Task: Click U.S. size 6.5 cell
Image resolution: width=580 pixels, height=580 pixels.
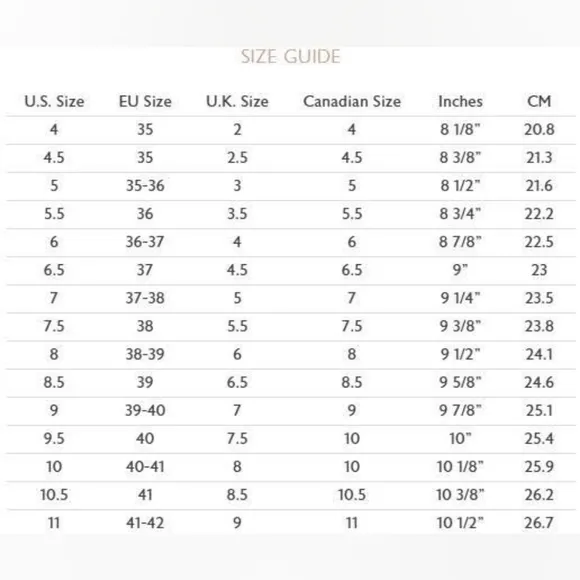Action: 54,270
